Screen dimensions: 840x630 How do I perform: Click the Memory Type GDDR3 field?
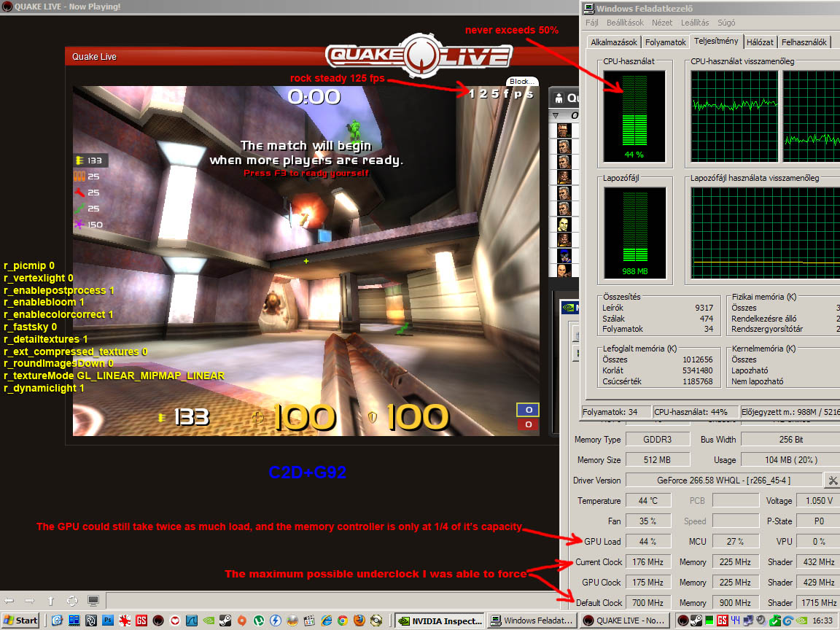coord(657,439)
